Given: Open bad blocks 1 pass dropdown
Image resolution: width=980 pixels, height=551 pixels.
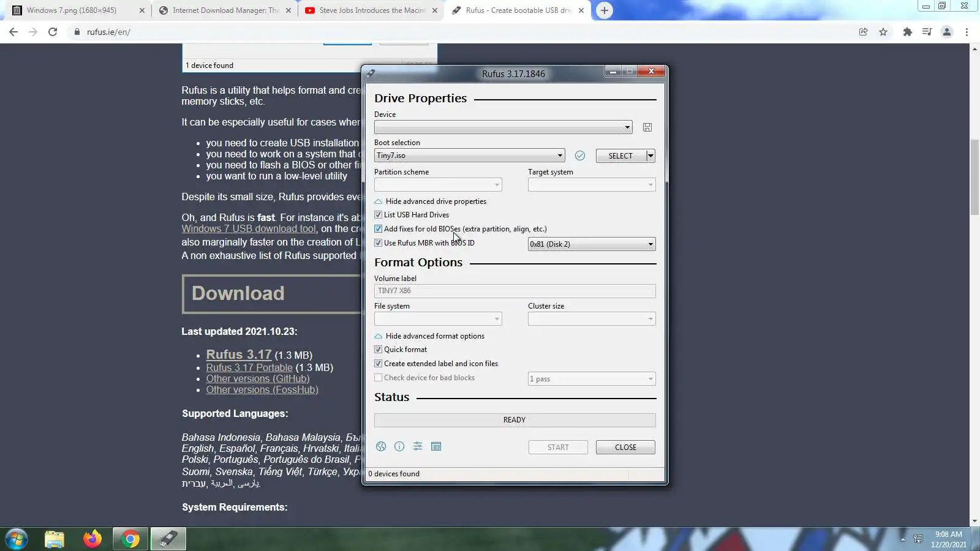Looking at the screenshot, I should tap(592, 379).
